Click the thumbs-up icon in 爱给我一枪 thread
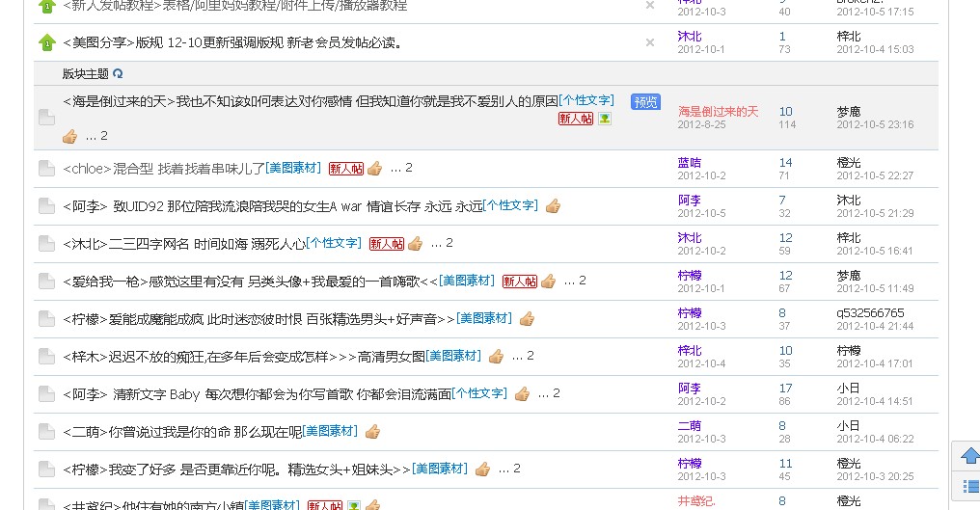Viewport: 980px width, 510px height. pyautogui.click(x=549, y=282)
